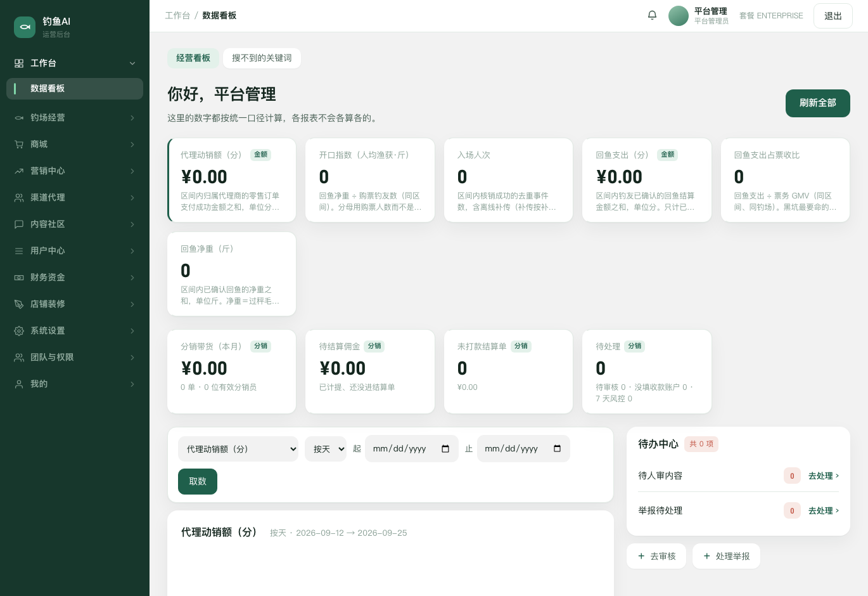Click plus icon on 去审核 button
The height and width of the screenshot is (596, 868).
[x=641, y=556]
